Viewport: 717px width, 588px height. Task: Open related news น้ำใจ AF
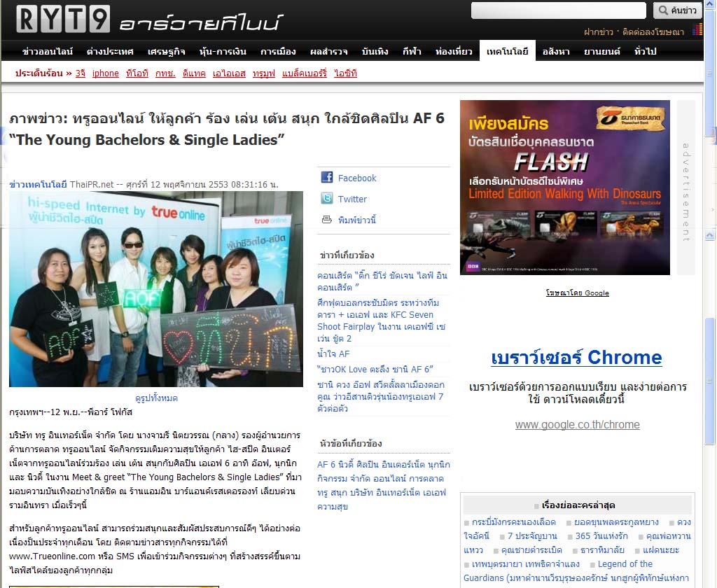pos(333,353)
